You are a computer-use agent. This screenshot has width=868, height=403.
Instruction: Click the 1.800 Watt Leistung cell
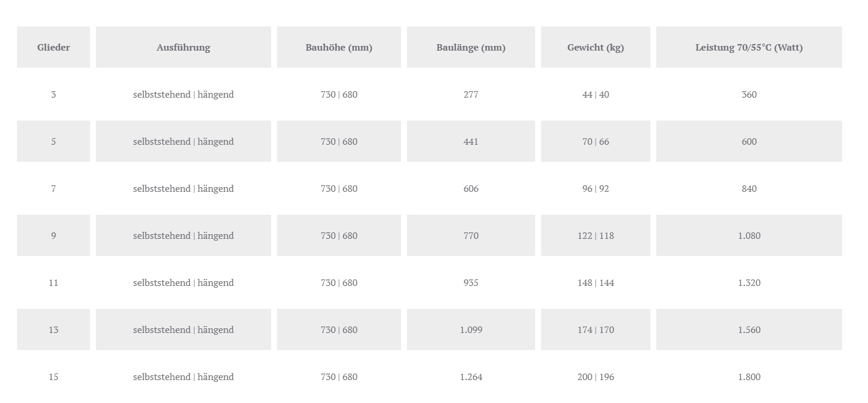click(x=749, y=377)
